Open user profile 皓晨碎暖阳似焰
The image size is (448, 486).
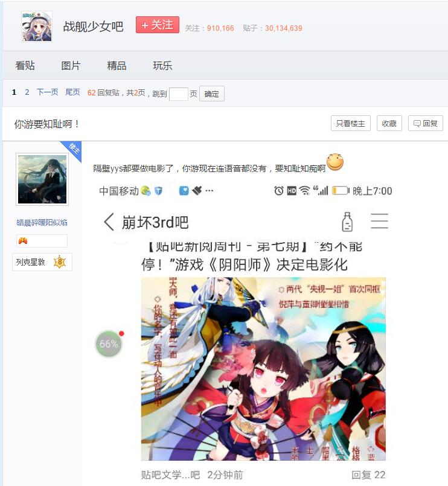[42, 222]
